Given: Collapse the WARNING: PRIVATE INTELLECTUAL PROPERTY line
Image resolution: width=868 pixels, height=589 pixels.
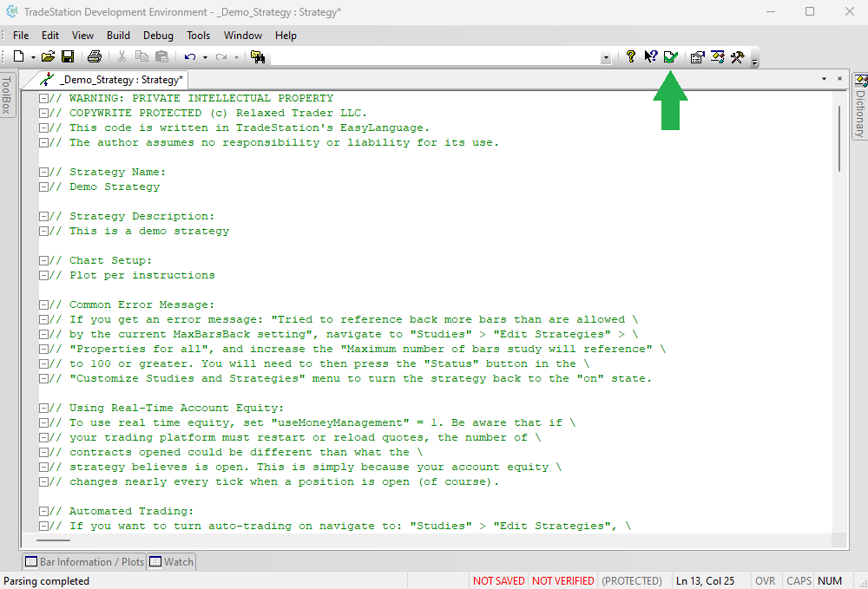Looking at the screenshot, I should [43, 98].
